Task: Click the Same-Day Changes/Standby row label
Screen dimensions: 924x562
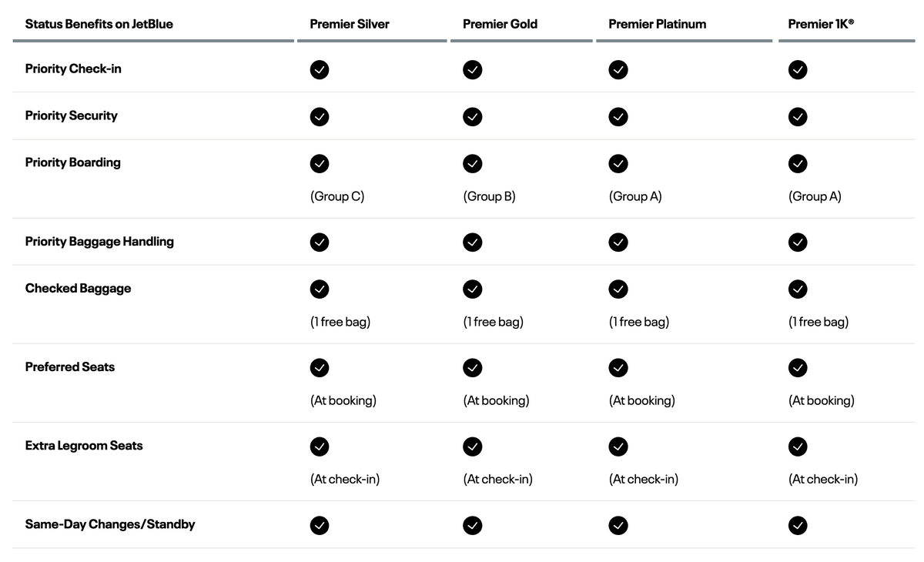Action: pos(110,524)
